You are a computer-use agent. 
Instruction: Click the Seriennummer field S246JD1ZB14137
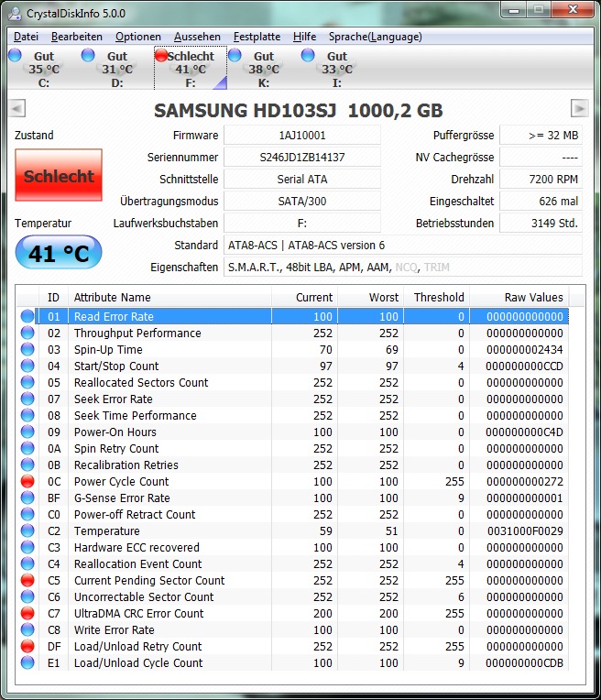(x=302, y=158)
